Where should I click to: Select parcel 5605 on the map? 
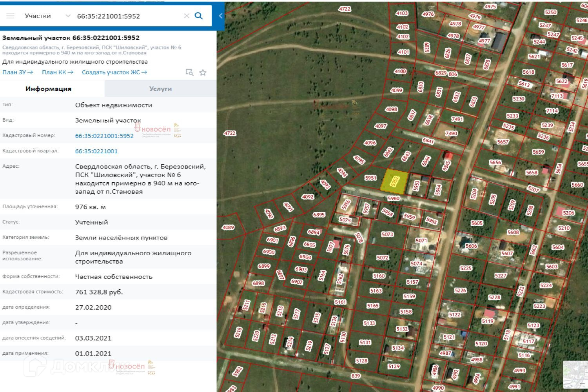pyautogui.click(x=477, y=223)
